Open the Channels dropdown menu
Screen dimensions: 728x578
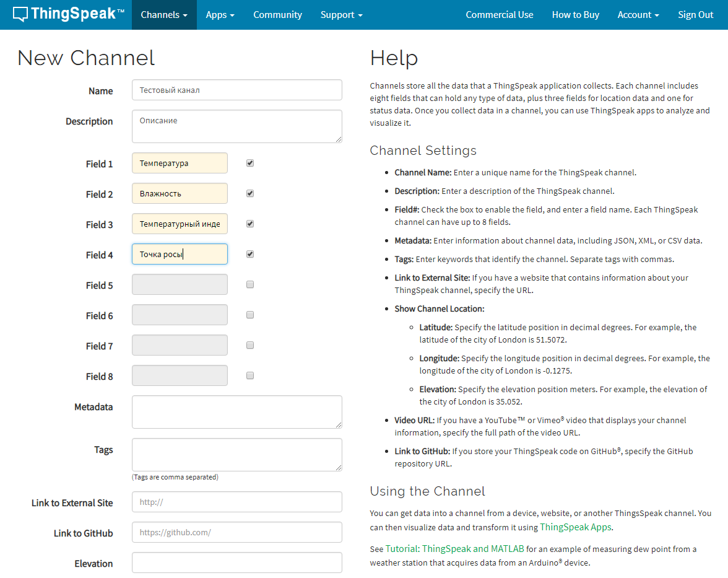[164, 15]
